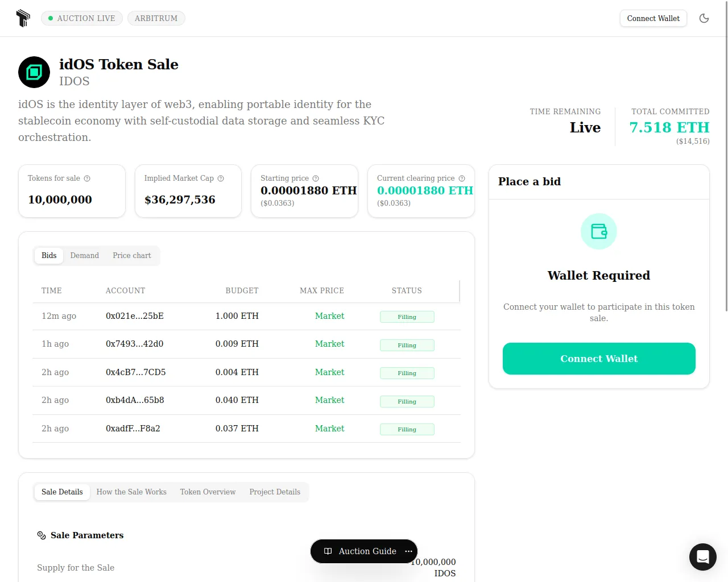Open the Project Details tab
The height and width of the screenshot is (582, 728).
(275, 492)
